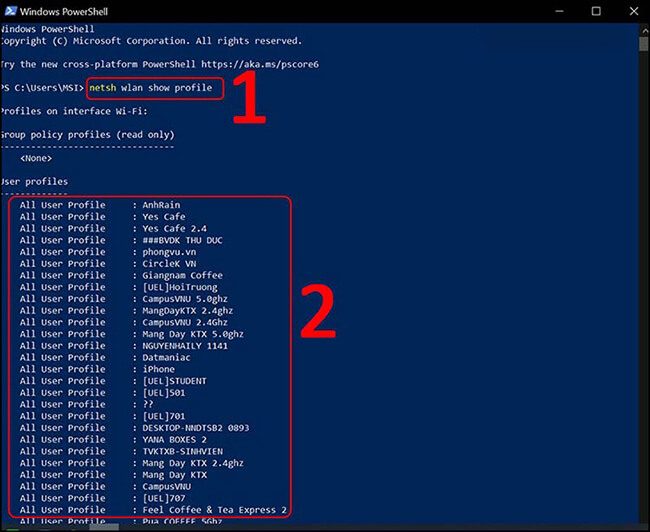Close the Windows PowerShell window
This screenshot has height=532, width=650.
coord(634,11)
